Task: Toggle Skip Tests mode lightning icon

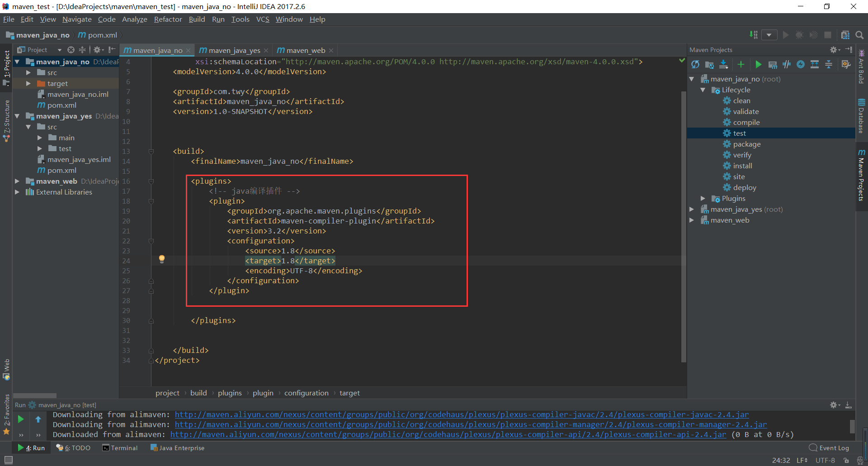Action: 801,65
